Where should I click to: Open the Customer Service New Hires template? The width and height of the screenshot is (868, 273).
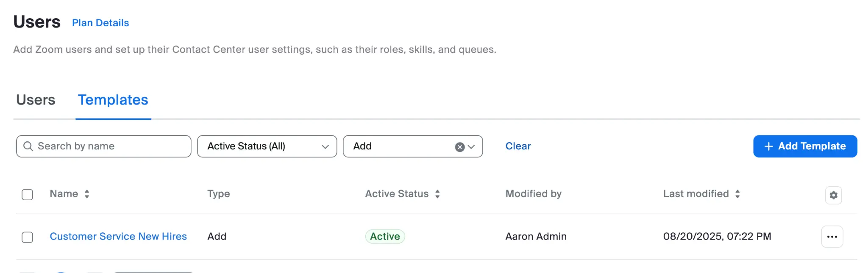[x=118, y=237]
